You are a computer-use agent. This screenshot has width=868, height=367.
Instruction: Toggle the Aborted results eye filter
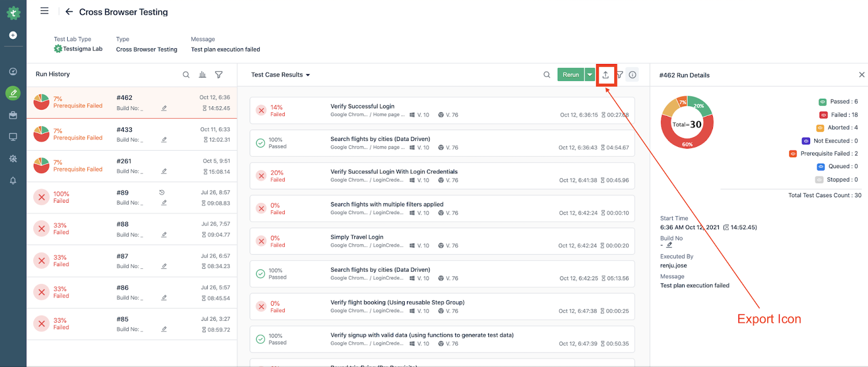[x=820, y=128]
